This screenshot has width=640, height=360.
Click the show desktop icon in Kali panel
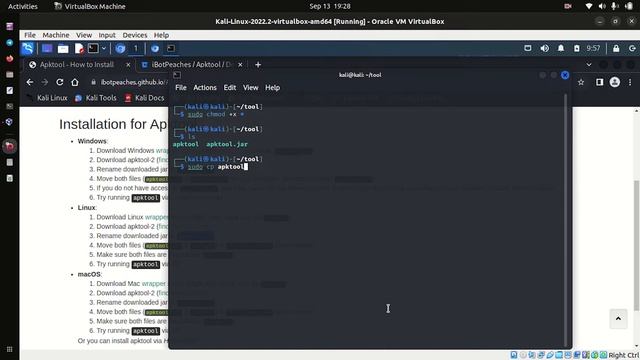tap(47, 49)
